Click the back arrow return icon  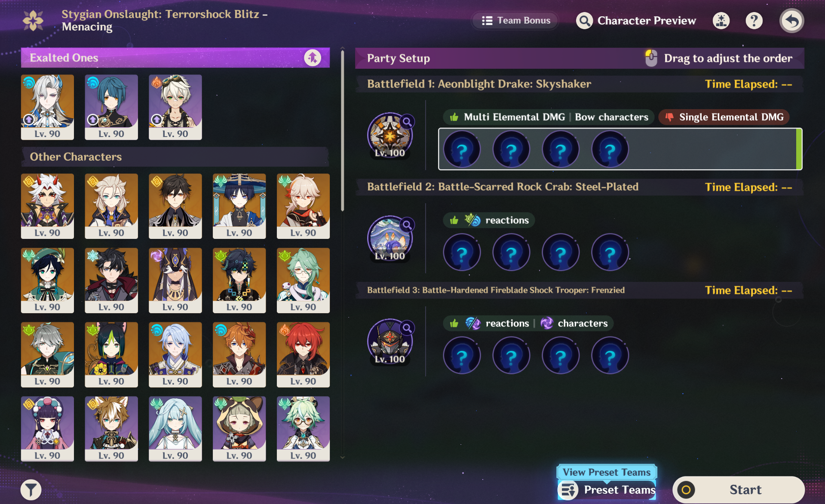pos(791,21)
